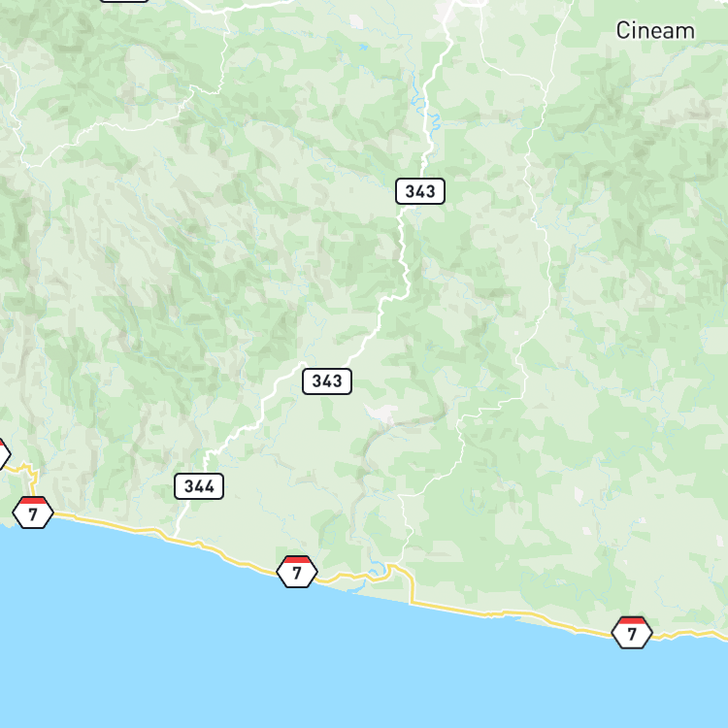This screenshot has height=728, width=728.
Task: Click the partially cut-off hexagon shield at left edge
Action: pos(4,454)
